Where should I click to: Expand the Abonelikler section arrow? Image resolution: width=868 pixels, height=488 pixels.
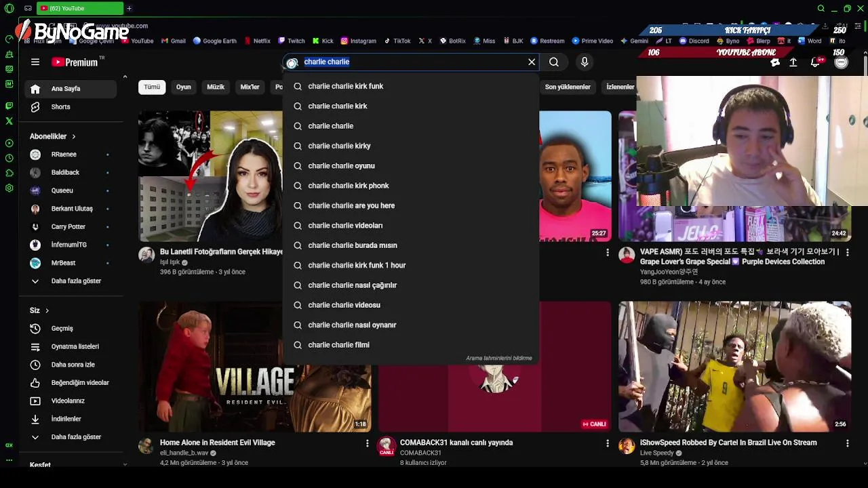tap(73, 137)
